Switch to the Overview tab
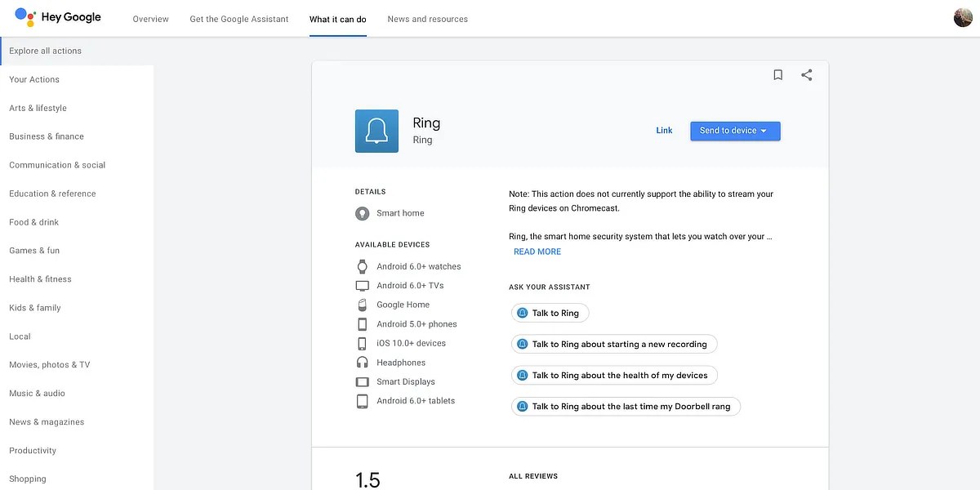Image resolution: width=980 pixels, height=490 pixels. coord(150,18)
